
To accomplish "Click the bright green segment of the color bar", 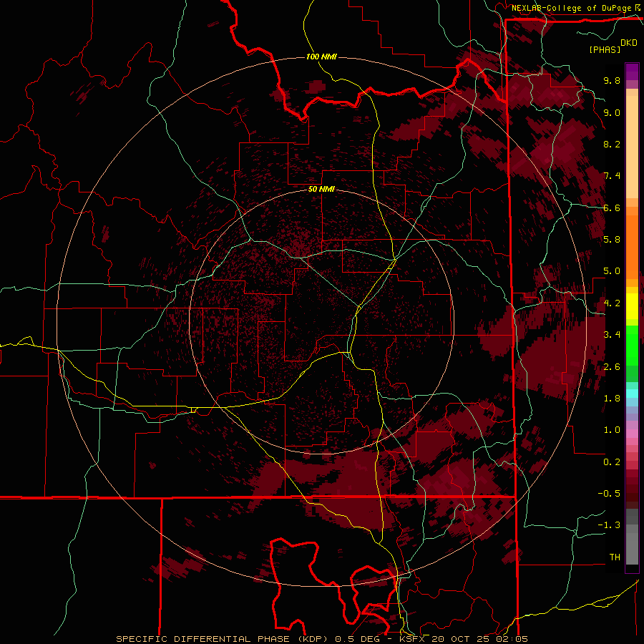I will (632, 345).
